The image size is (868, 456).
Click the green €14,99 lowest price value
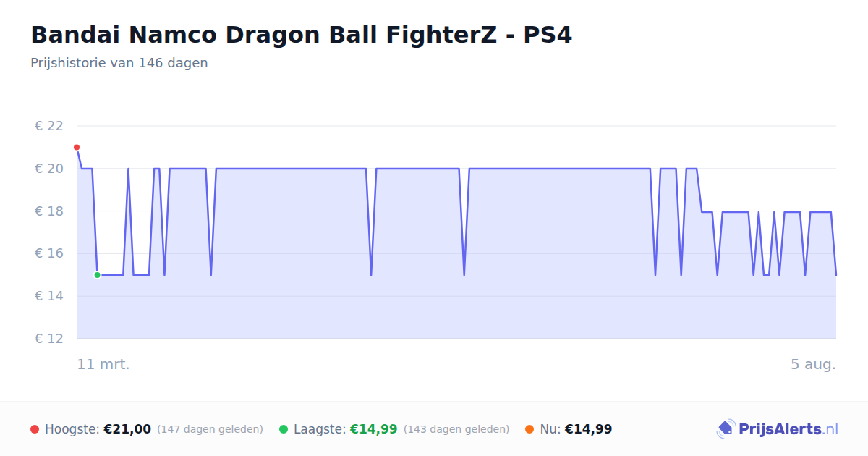[374, 429]
